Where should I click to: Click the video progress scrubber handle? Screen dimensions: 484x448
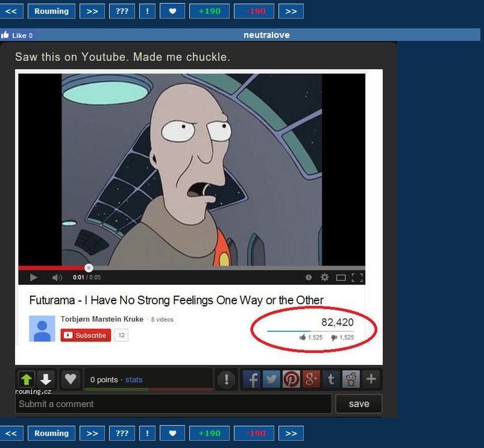(x=89, y=268)
